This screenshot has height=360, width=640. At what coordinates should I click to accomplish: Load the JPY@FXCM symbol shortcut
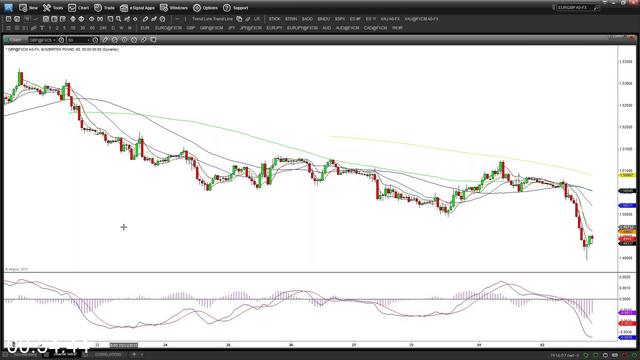click(251, 28)
